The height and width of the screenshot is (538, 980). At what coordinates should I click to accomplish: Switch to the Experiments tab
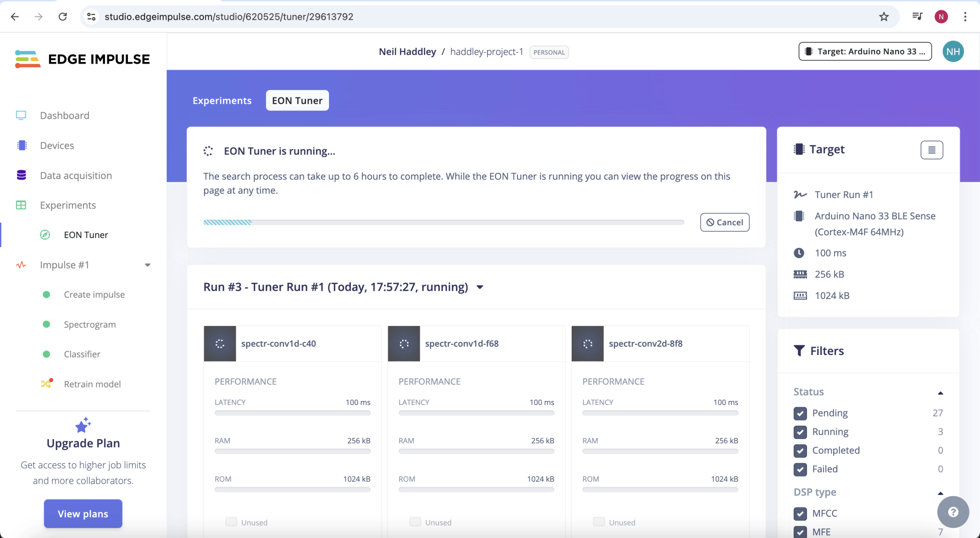pyautogui.click(x=222, y=100)
